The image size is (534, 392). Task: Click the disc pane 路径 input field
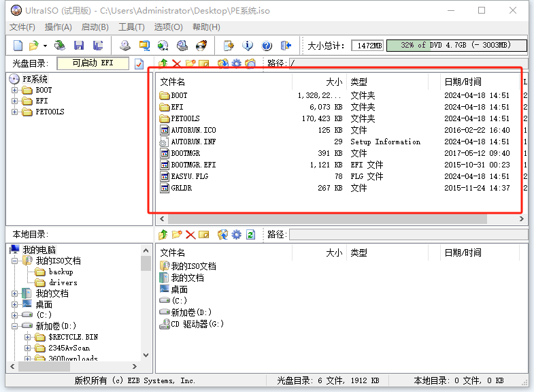[409, 63]
